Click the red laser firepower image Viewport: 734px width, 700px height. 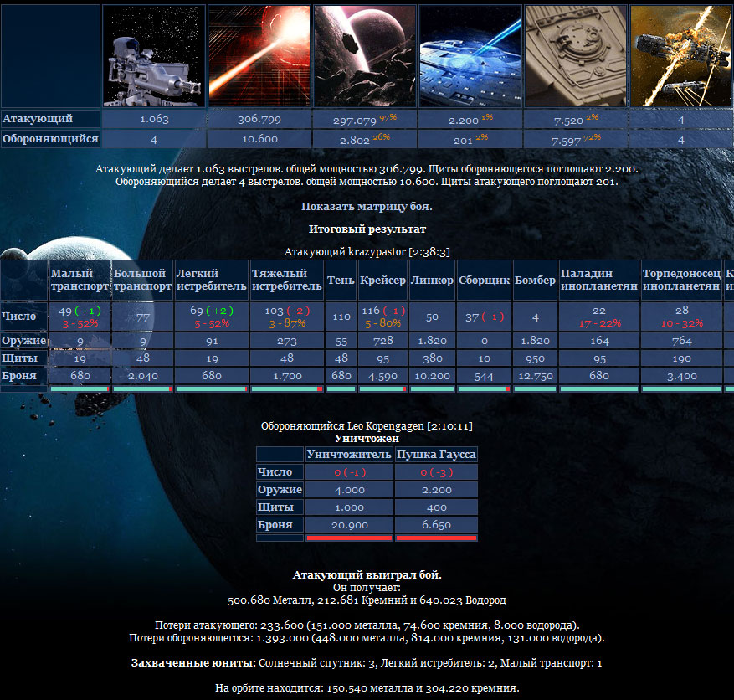pyautogui.click(x=259, y=56)
